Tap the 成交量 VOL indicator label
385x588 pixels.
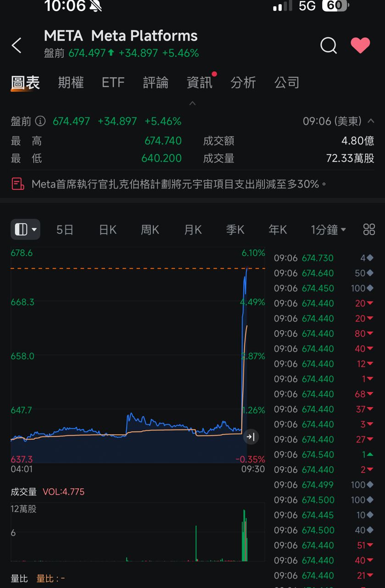click(x=48, y=492)
